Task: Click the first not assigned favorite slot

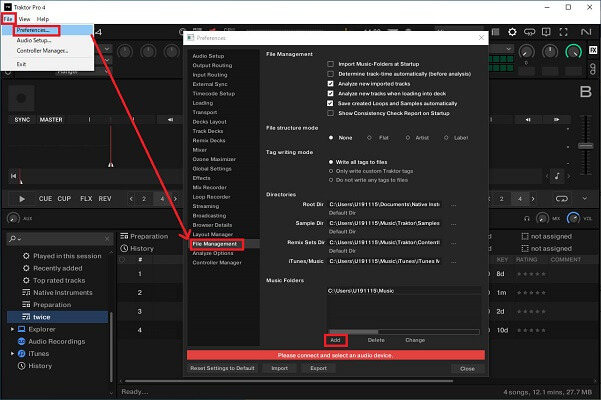Action: point(547,236)
